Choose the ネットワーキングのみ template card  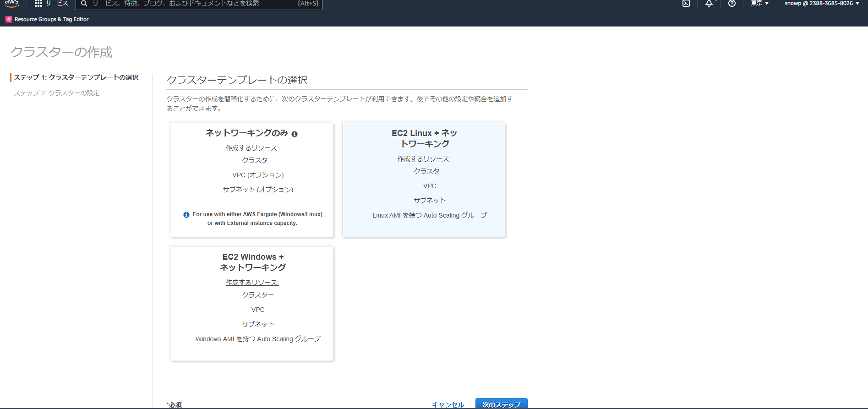click(252, 180)
